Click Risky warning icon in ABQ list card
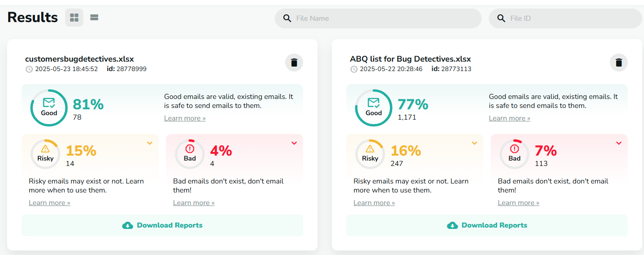The height and width of the screenshot is (255, 644). tap(370, 149)
